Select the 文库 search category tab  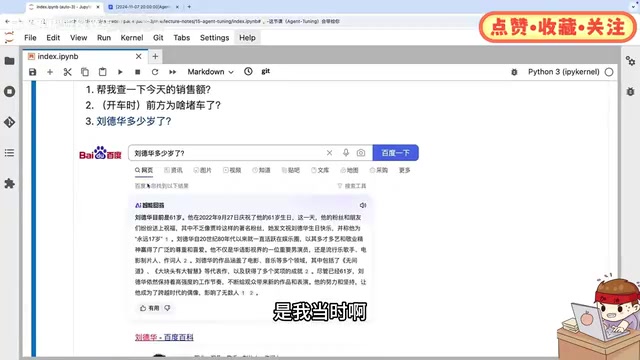320,170
